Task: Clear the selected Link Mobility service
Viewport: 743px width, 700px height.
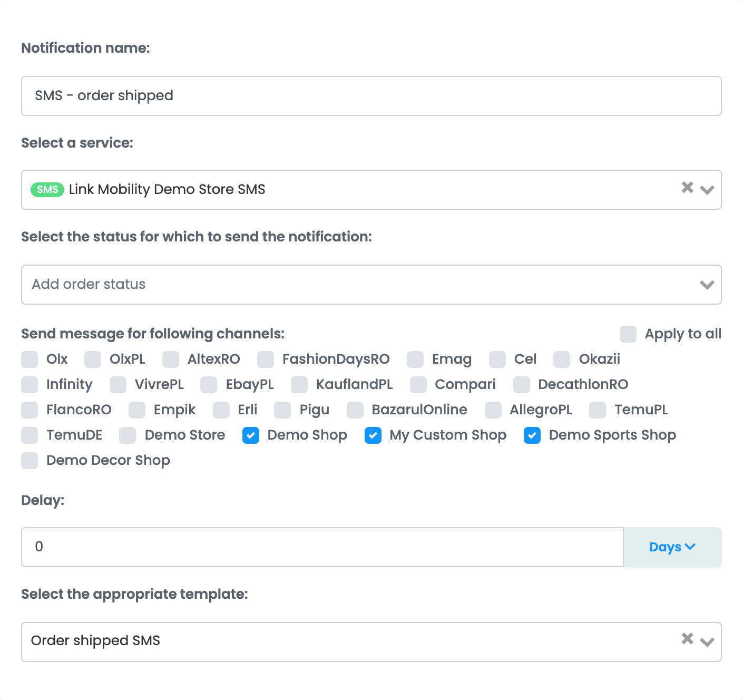Action: (x=687, y=187)
